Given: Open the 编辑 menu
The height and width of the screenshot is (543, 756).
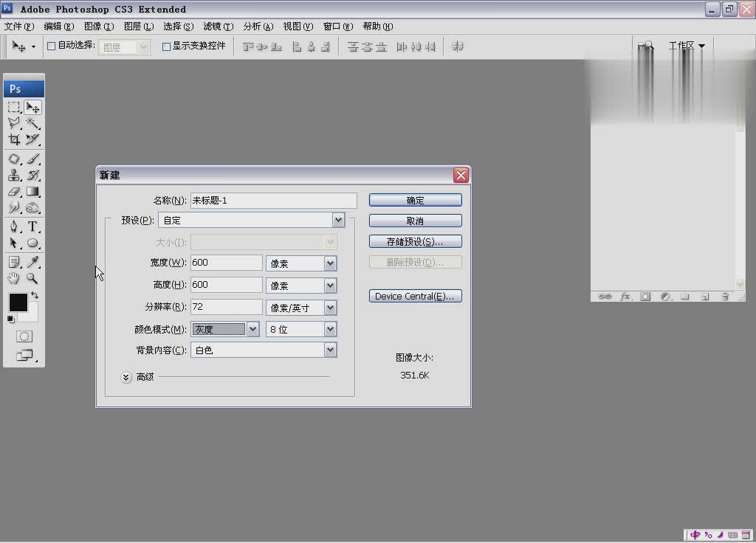Looking at the screenshot, I should pyautogui.click(x=59, y=27).
